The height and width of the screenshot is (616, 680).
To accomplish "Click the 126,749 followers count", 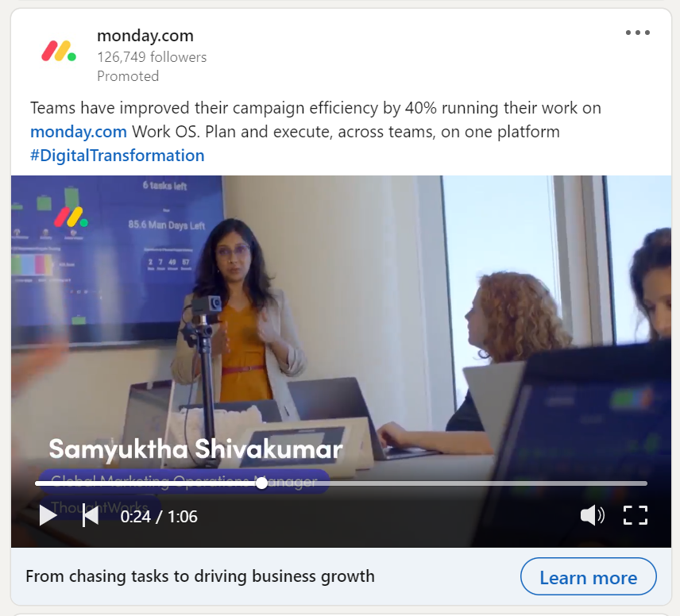I will [152, 57].
